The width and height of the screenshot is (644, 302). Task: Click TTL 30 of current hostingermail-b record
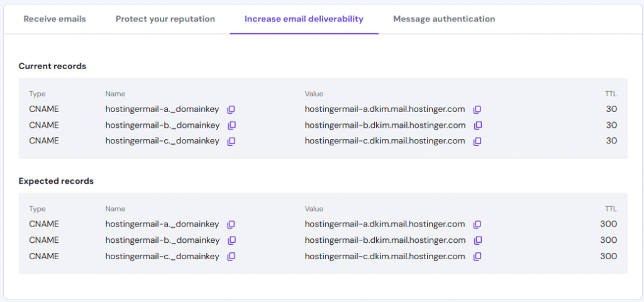click(x=611, y=125)
